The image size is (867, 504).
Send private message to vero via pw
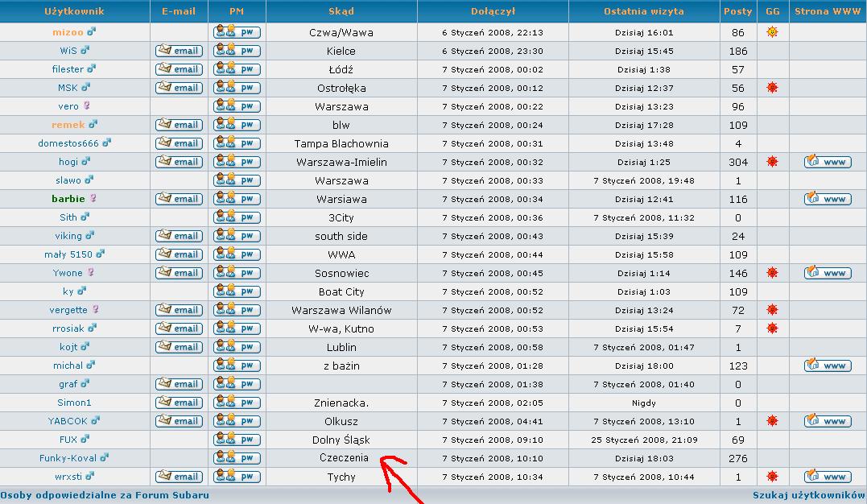(237, 106)
